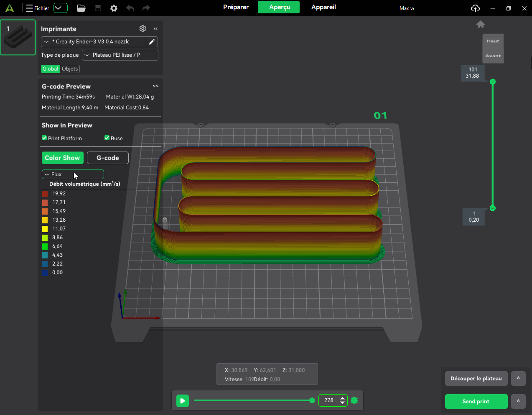Expand the Creality Ender-3 V3 printer dropdown

coord(94,42)
